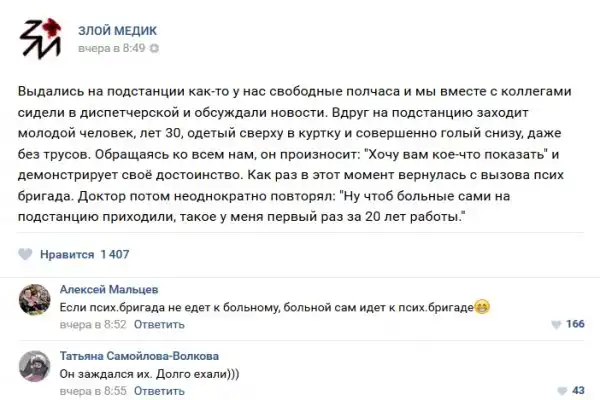The image size is (600, 400).
Task: Reply to Татьяна's comment via Ответить
Action: tap(158, 390)
